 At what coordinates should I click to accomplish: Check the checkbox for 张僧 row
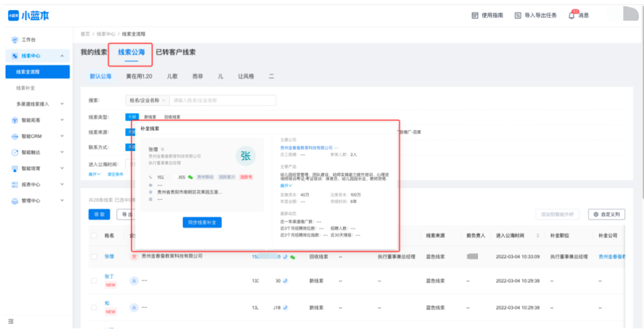coord(94,257)
